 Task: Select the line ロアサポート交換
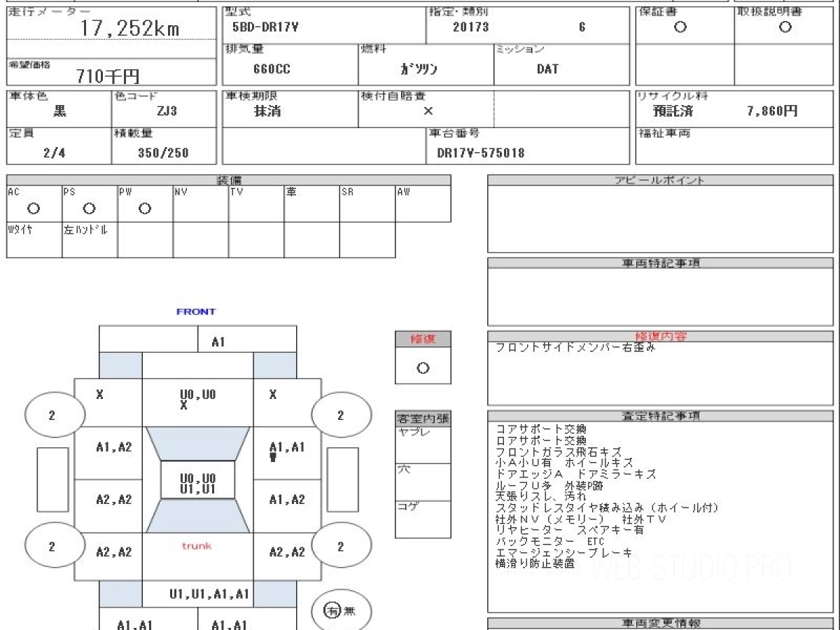pyautogui.click(x=541, y=440)
